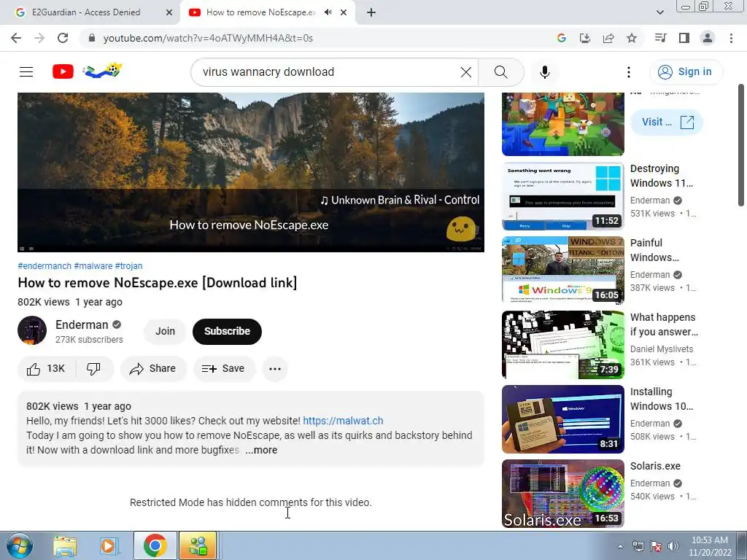Open more actions ellipsis under video
The width and height of the screenshot is (747, 560).
(275, 368)
